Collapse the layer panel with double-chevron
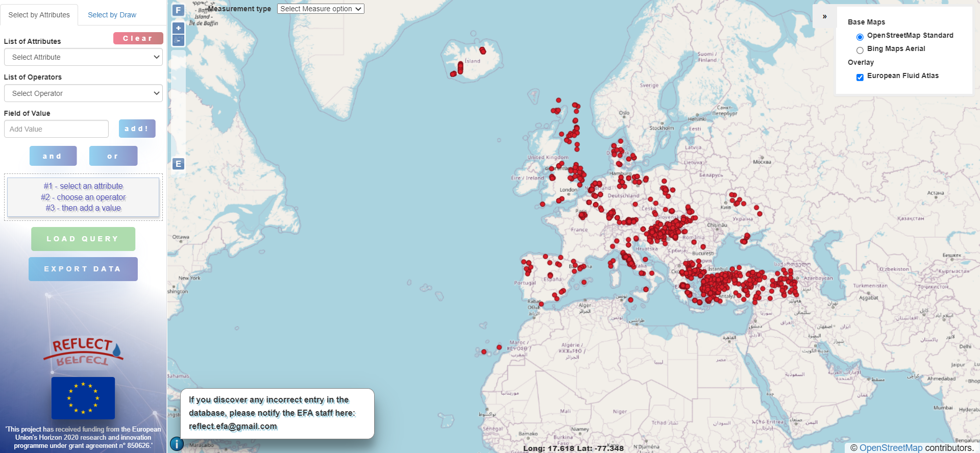980x453 pixels. [824, 16]
